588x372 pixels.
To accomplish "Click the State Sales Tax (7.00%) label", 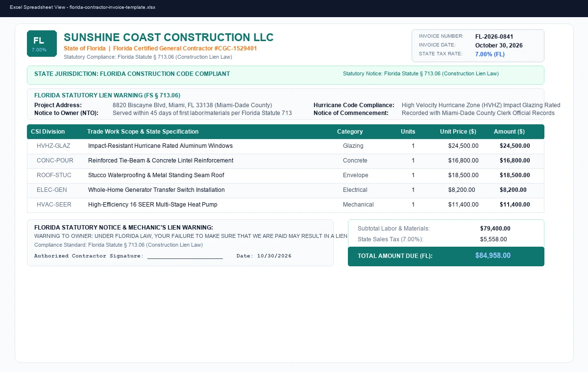I will (391, 239).
